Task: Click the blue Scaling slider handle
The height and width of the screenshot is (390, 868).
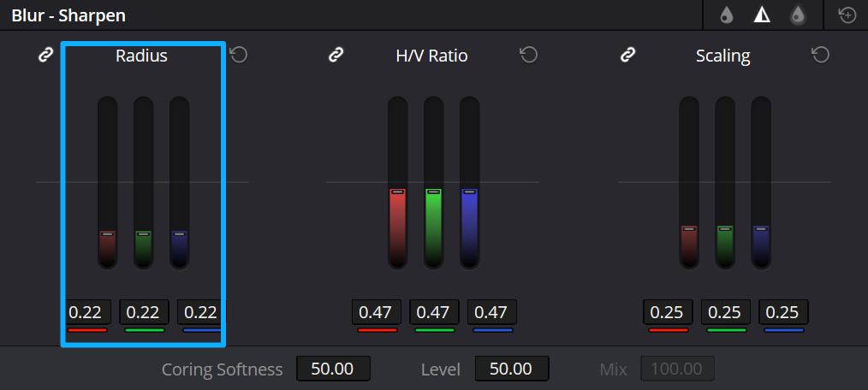Action: 761,228
